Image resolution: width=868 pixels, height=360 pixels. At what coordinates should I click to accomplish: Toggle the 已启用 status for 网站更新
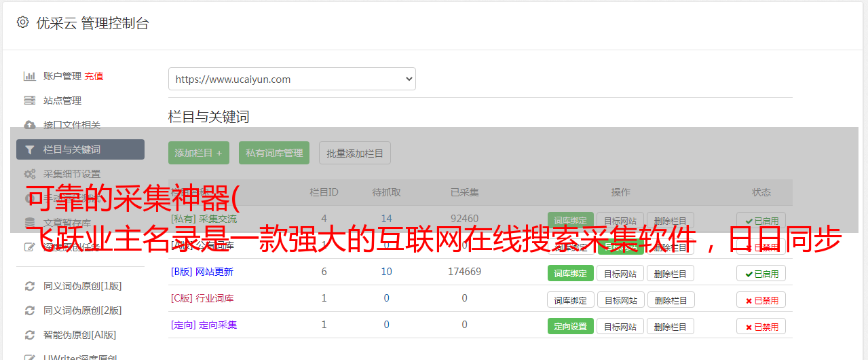761,273
